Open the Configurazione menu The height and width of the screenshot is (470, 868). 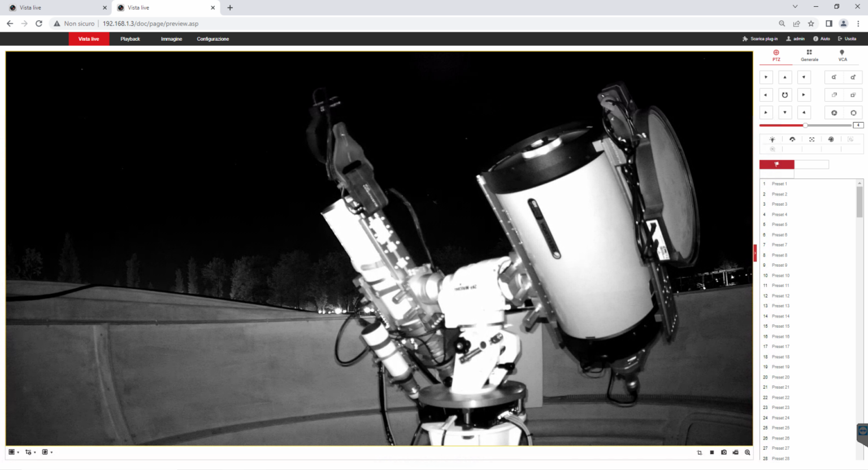(212, 38)
